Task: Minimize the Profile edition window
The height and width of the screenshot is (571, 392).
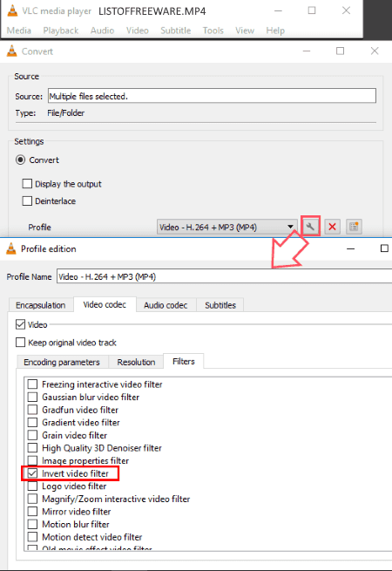Action: (x=351, y=248)
